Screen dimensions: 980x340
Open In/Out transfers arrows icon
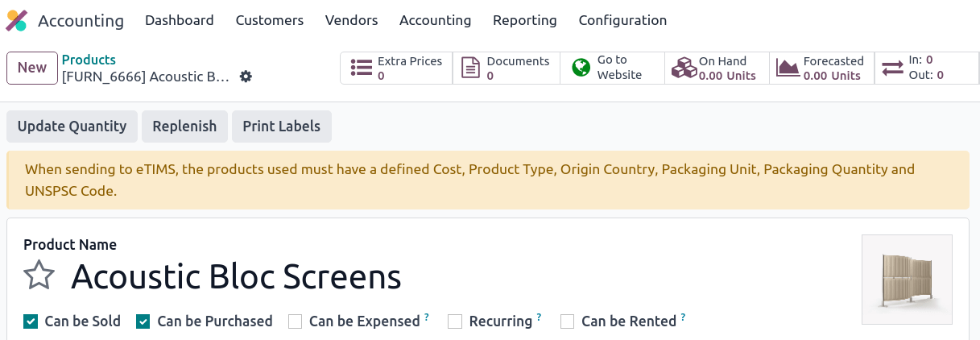tap(892, 68)
